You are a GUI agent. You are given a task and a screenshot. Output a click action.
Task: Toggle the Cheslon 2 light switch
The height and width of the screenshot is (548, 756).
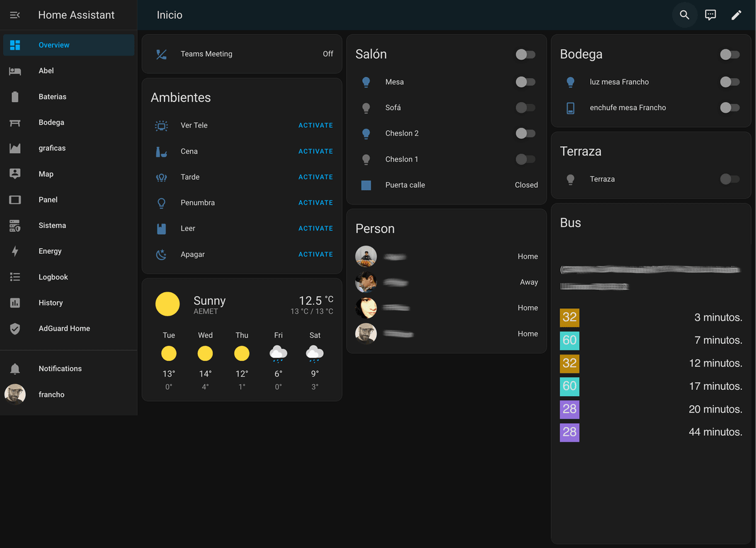(x=525, y=134)
